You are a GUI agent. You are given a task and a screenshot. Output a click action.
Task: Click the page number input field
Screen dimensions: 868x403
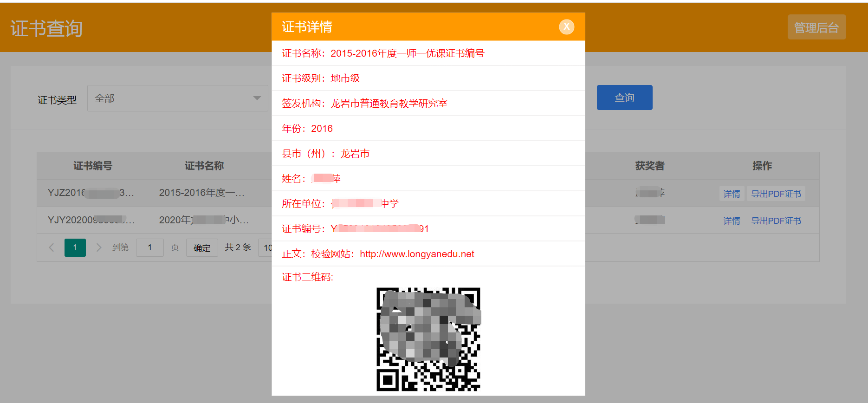click(x=149, y=247)
